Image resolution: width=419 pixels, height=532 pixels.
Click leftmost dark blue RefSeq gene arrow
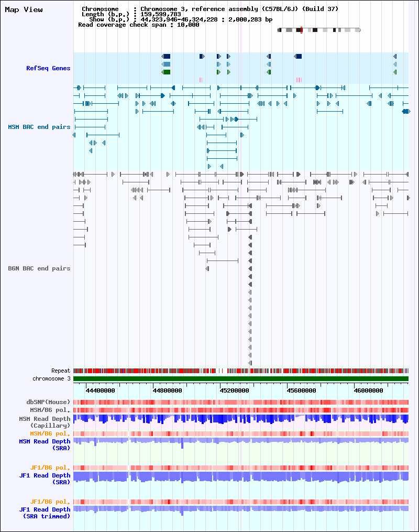click(x=166, y=56)
